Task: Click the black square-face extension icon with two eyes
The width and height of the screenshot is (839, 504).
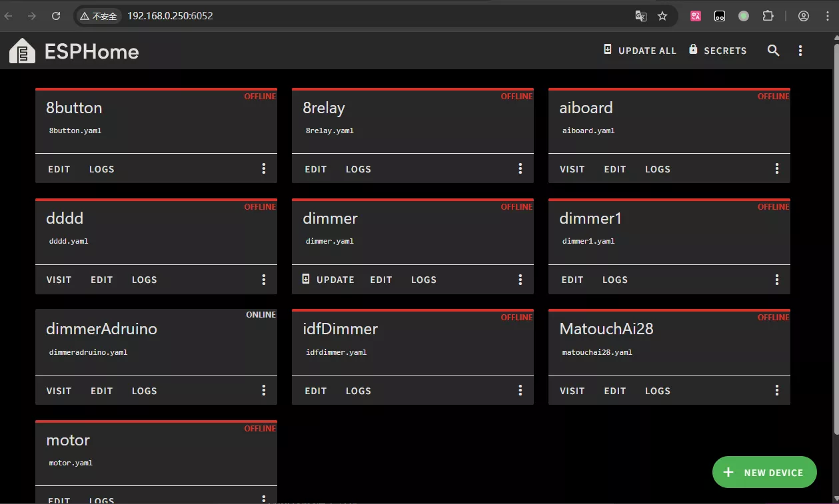Action: (x=720, y=16)
